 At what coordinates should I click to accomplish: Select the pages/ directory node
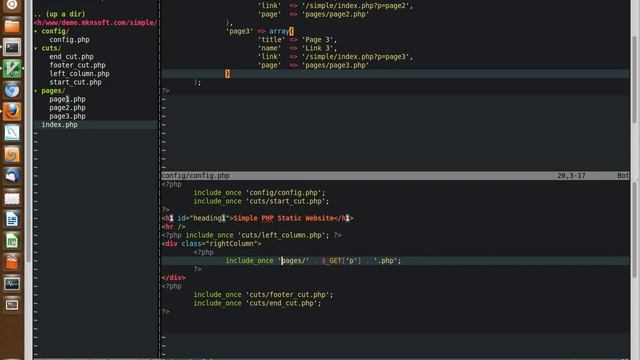[53, 91]
